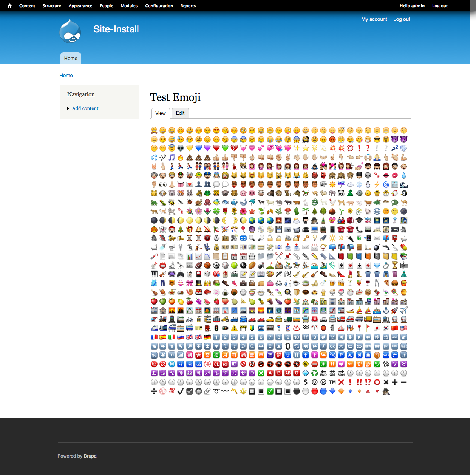Click the hamburger emoji
476x475 pixels.
pos(395,283)
